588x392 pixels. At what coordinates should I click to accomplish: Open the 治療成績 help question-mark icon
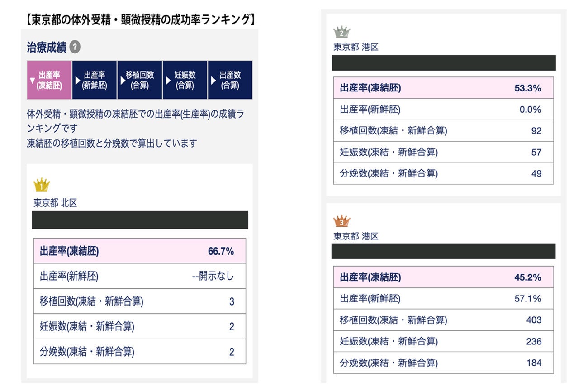75,47
